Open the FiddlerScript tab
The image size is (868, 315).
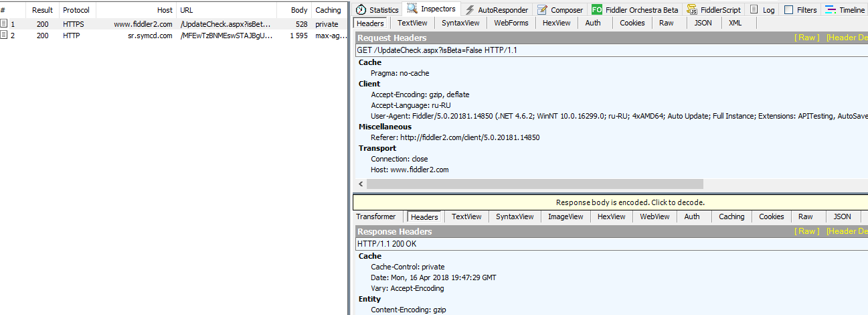(x=714, y=10)
